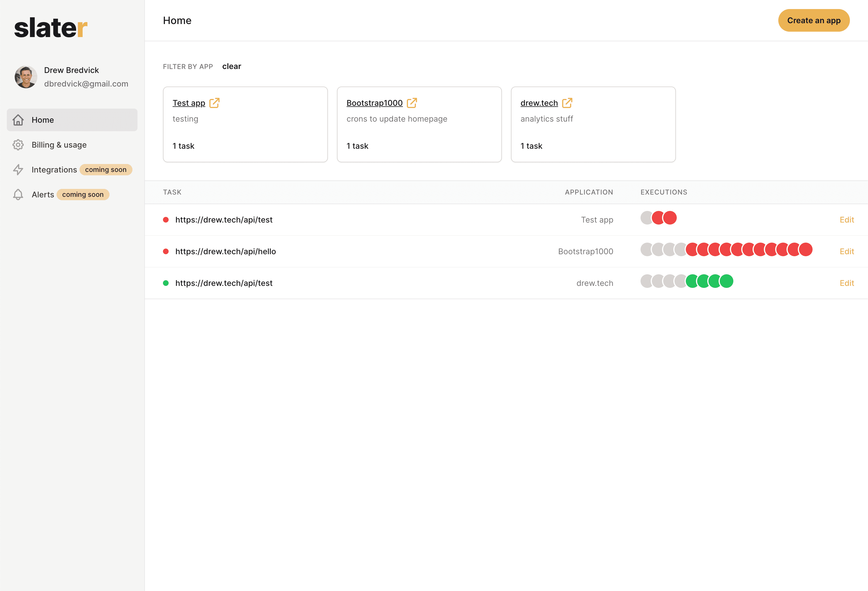The width and height of the screenshot is (868, 591).
Task: Click 1 task in Test app card
Action: point(183,146)
